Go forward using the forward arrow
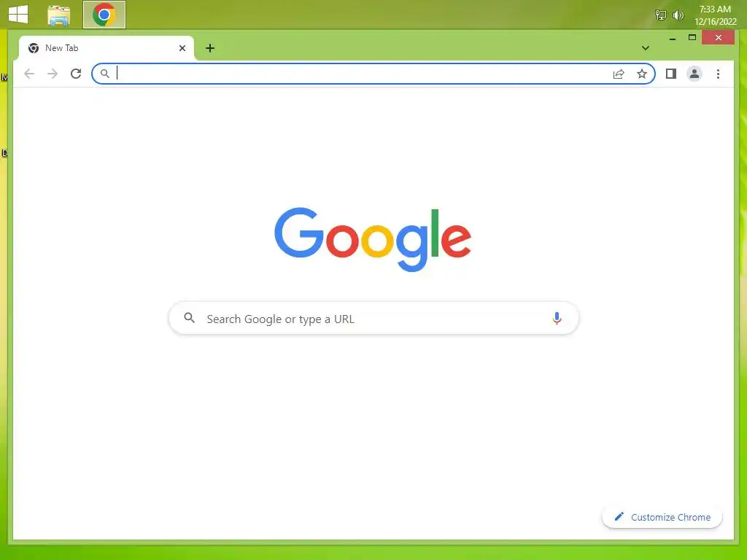The width and height of the screenshot is (747, 560). pos(53,74)
